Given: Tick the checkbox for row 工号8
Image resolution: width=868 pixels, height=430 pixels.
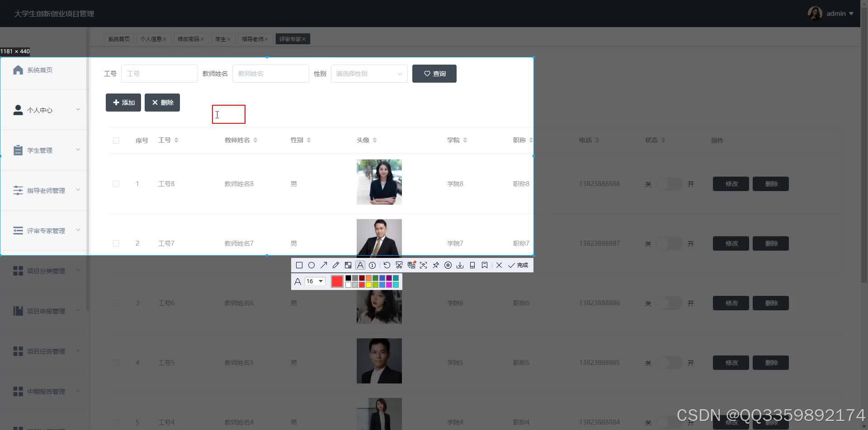Looking at the screenshot, I should click(x=116, y=184).
